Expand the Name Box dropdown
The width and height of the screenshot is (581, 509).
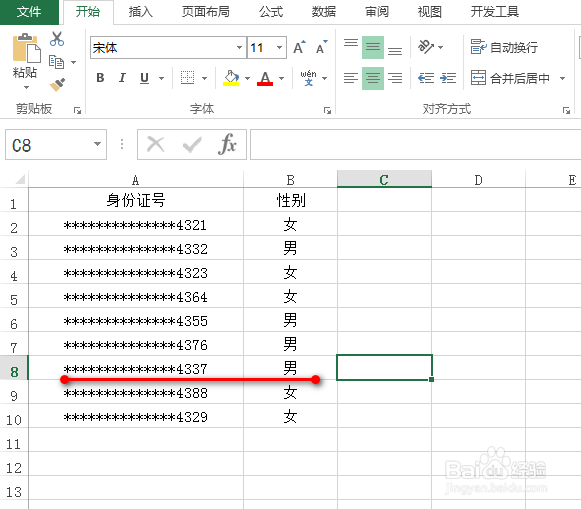pos(97,144)
